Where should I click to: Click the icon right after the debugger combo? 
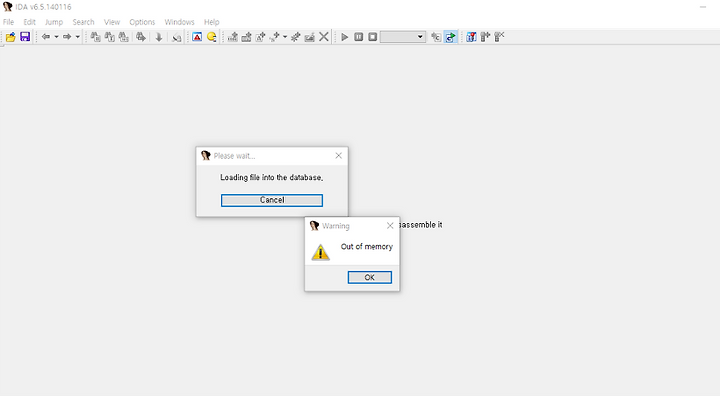[x=436, y=37]
